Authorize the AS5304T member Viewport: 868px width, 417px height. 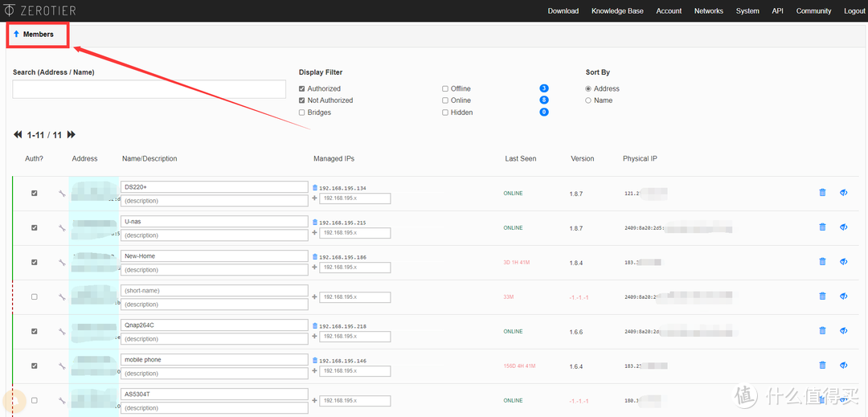[x=34, y=400]
